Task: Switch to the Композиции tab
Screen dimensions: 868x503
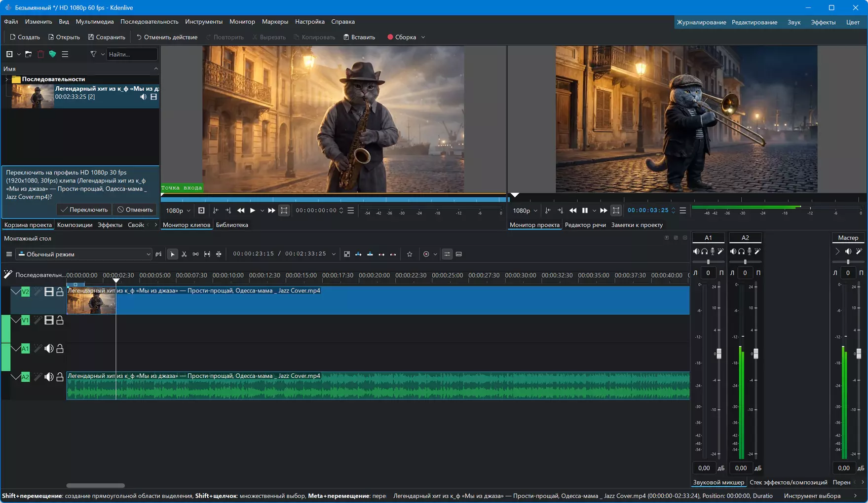Action: 75,225
